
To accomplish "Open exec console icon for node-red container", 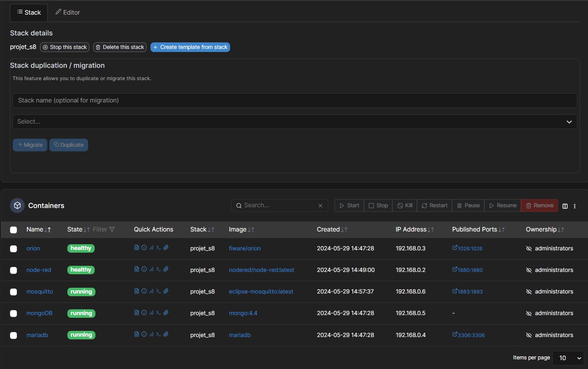I will (x=159, y=269).
